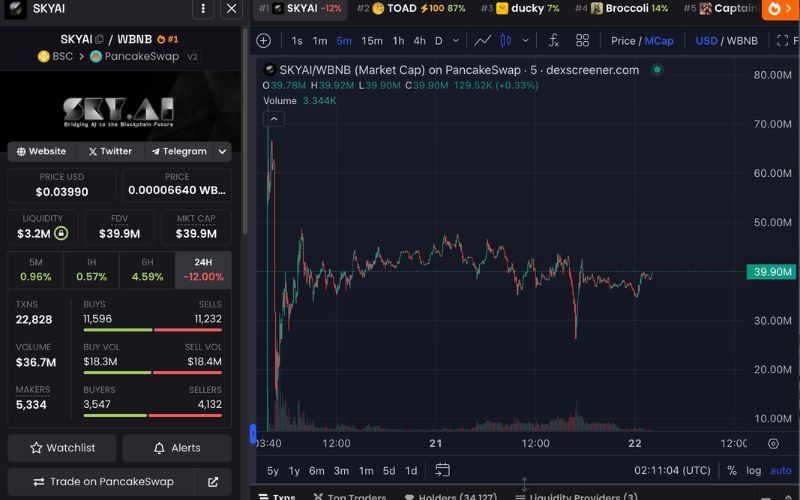800x500 pixels.
Task: Select the 24H timeframe stats tab
Action: pos(203,270)
